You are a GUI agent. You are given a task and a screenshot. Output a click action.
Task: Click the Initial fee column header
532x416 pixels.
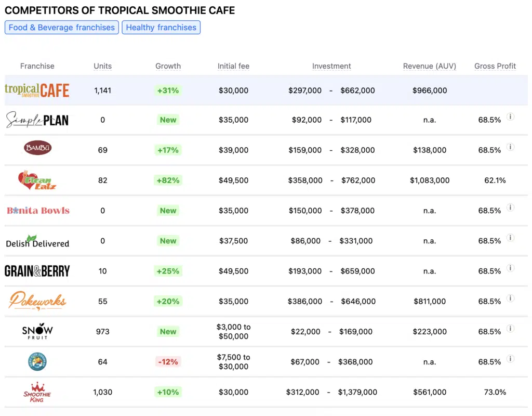pyautogui.click(x=233, y=66)
